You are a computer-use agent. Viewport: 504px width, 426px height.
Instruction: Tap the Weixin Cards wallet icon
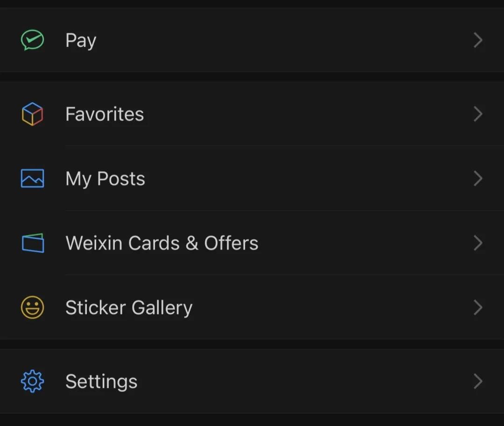33,243
